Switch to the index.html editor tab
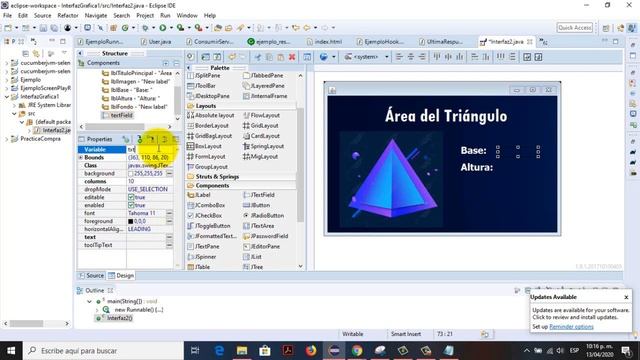 pos(325,42)
